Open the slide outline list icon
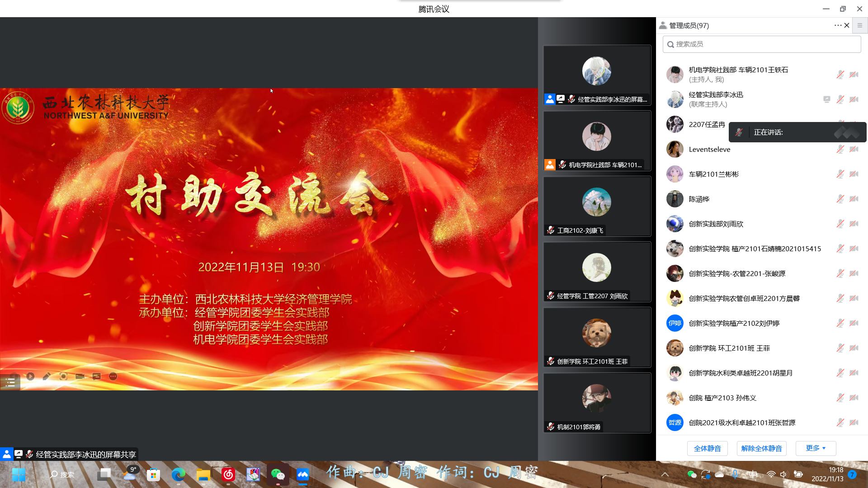The image size is (868, 488). point(10,383)
